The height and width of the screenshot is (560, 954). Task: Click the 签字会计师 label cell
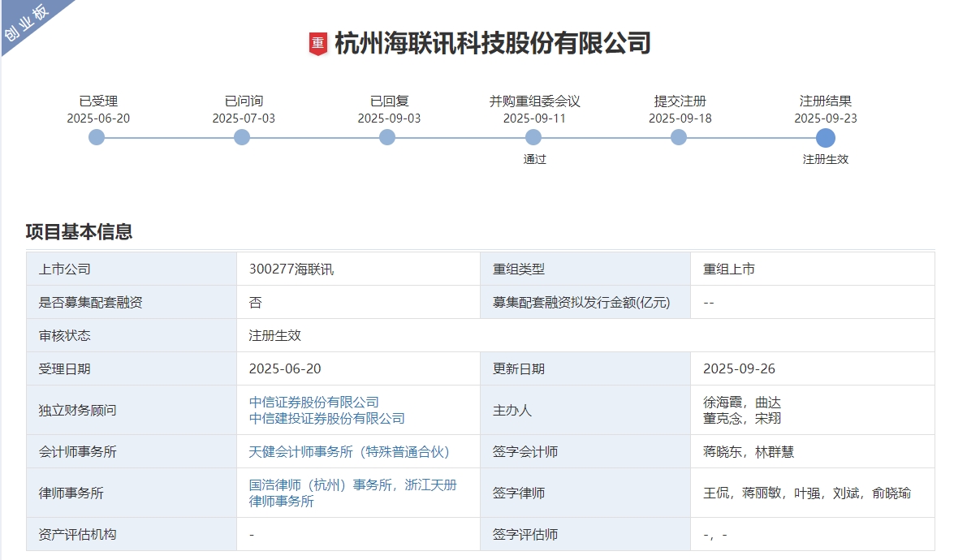click(x=585, y=452)
